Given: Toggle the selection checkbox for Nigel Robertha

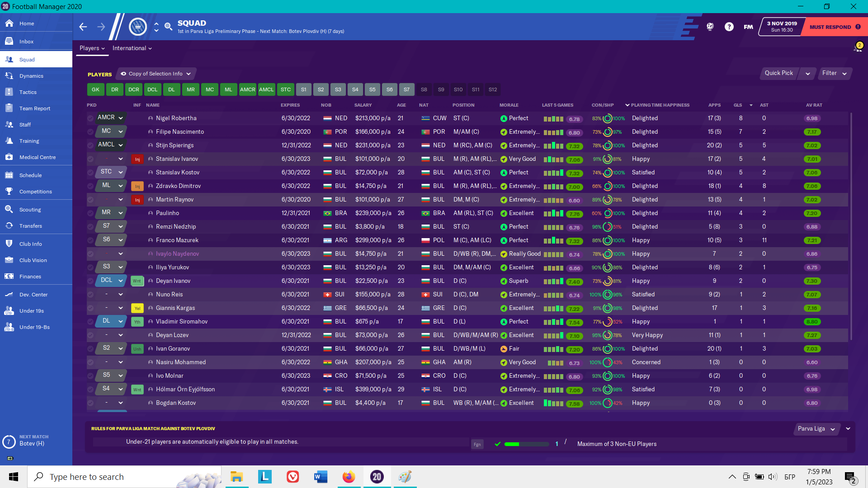Looking at the screenshot, I should coord(90,118).
